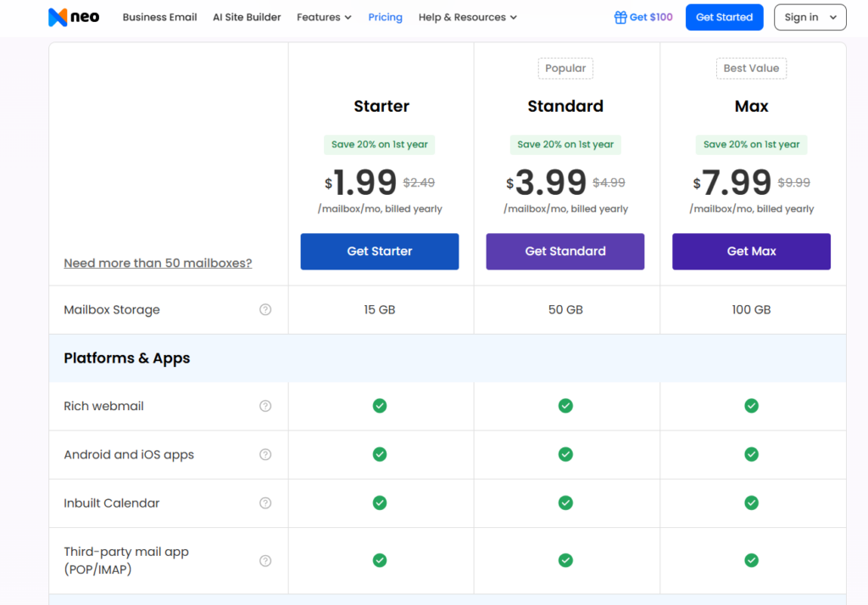Choose the Get Starter plan button
The width and height of the screenshot is (868, 605).
point(379,251)
